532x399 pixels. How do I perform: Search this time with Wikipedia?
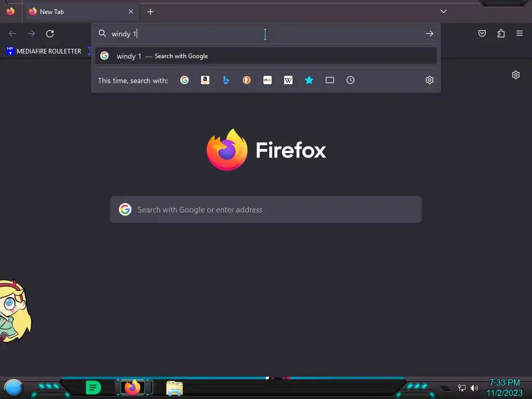288,80
